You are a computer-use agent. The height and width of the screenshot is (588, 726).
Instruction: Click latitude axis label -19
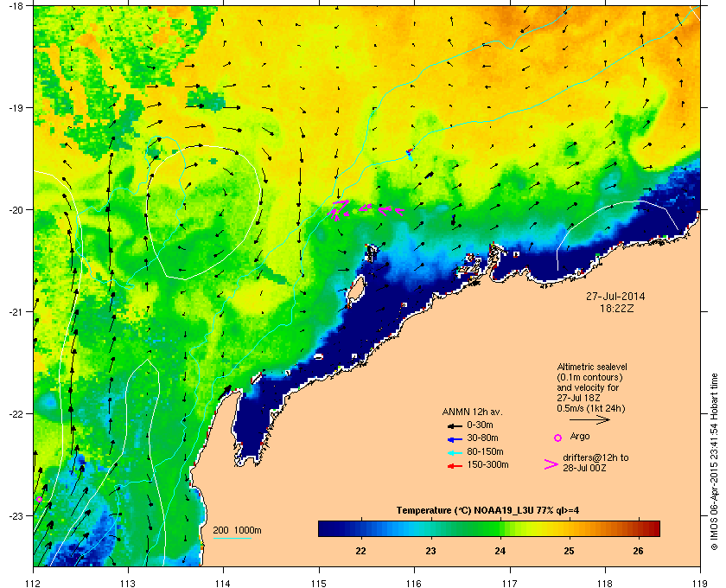click(15, 107)
